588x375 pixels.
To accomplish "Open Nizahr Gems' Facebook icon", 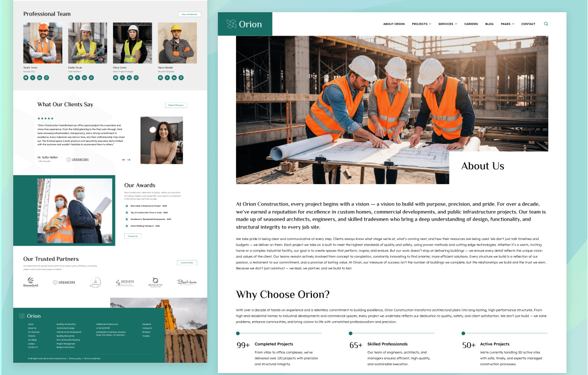I will (25, 78).
